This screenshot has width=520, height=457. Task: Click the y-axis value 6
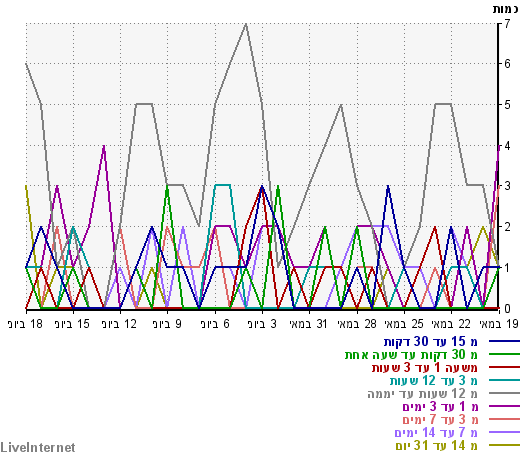pyautogui.click(x=507, y=64)
